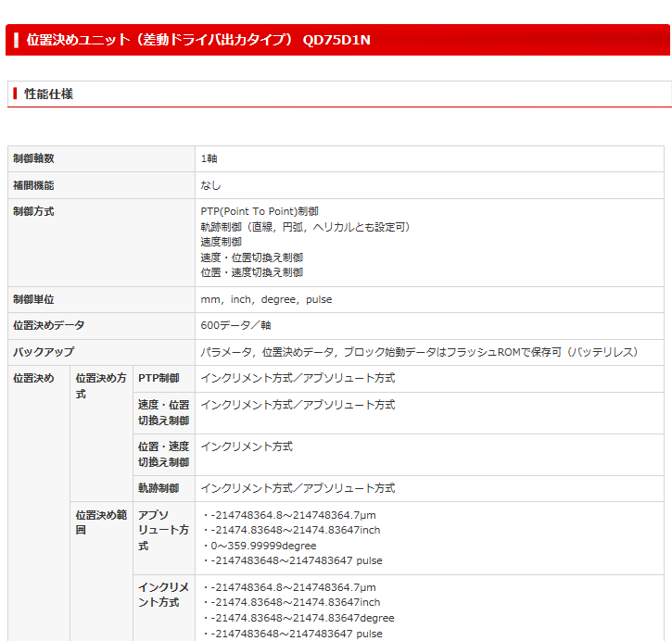This screenshot has width=672, height=641.
Task: Click the 速度制御 line in 制御方式
Action: (221, 242)
